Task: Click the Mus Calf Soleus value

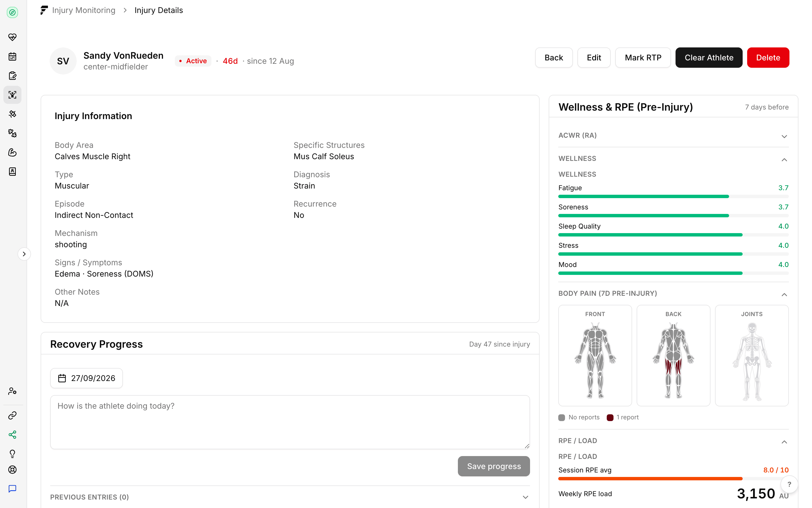Action: [x=324, y=157]
